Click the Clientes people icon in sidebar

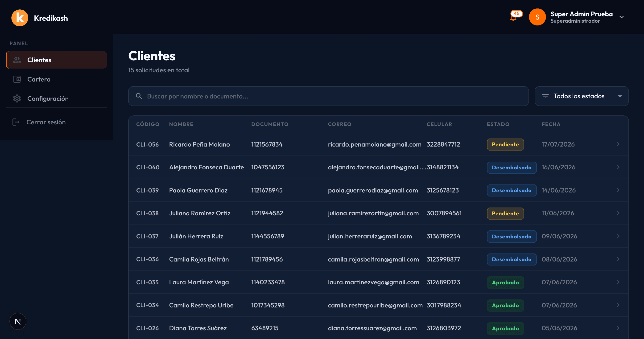tap(17, 60)
